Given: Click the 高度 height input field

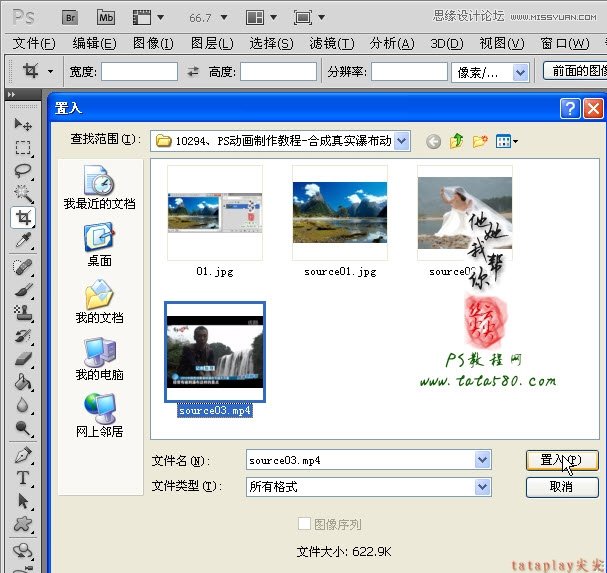Looking at the screenshot, I should click(278, 72).
